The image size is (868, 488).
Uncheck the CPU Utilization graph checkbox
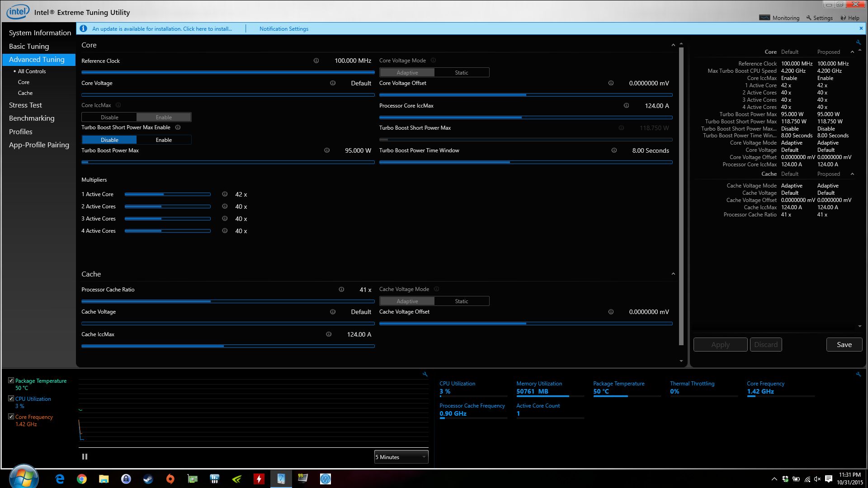(x=11, y=399)
